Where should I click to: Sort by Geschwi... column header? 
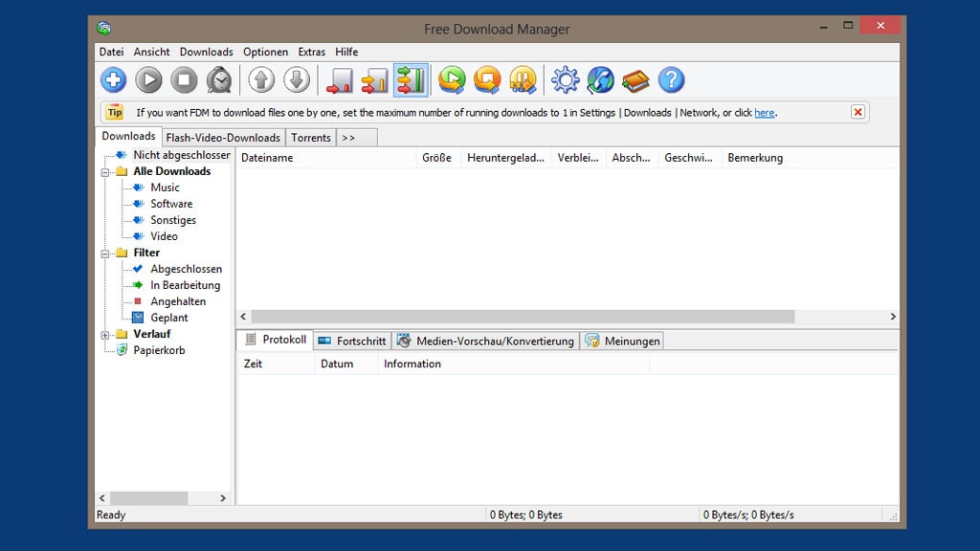point(690,158)
